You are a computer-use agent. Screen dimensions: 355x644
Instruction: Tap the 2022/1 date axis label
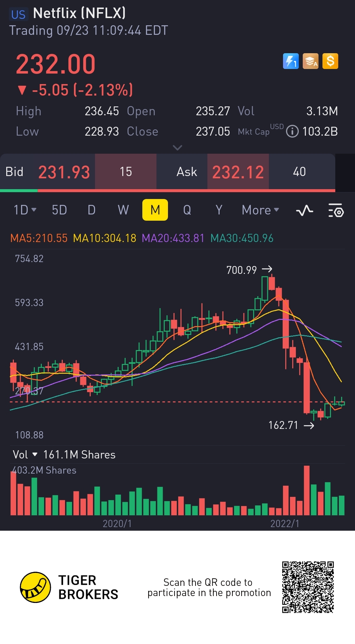[285, 523]
